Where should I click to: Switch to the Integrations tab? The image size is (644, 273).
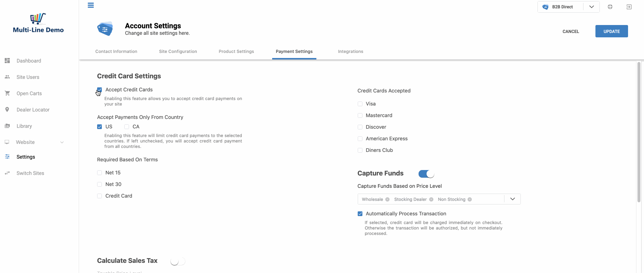(350, 51)
